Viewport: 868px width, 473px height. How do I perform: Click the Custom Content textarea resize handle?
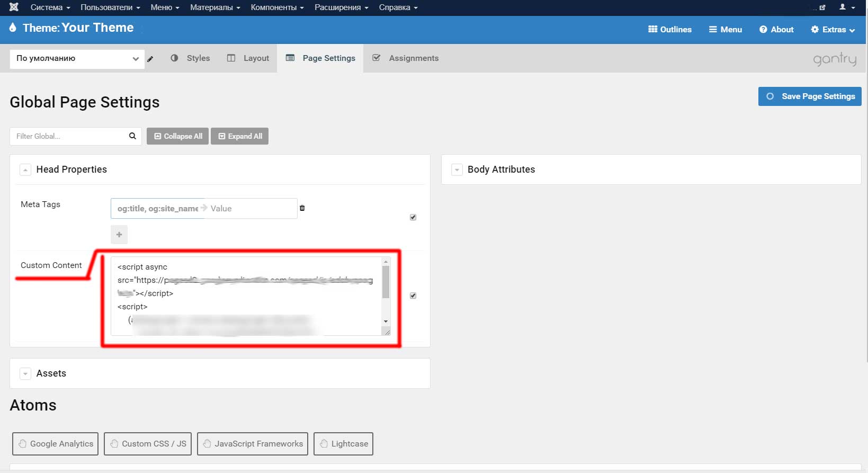[387, 332]
